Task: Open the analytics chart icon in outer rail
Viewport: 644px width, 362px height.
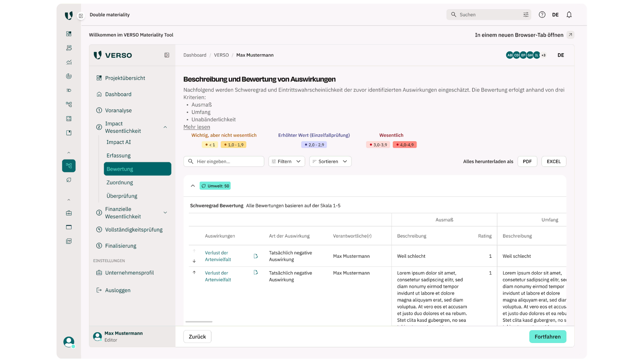Action: click(x=69, y=62)
